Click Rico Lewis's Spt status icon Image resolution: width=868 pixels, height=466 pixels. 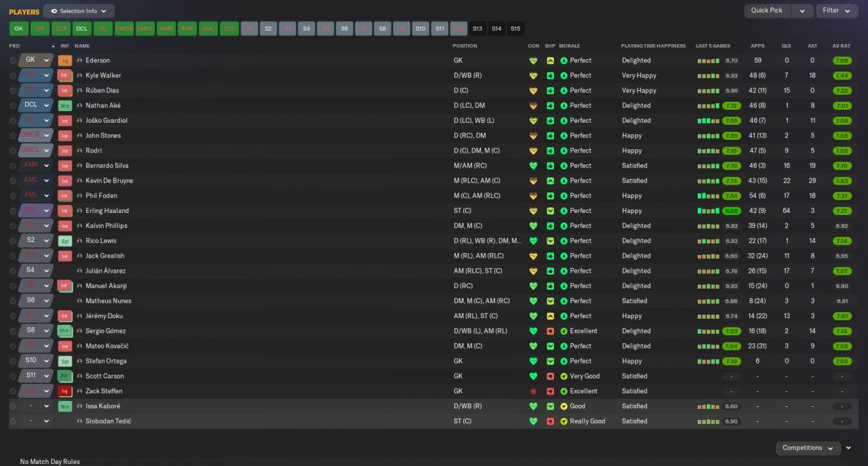[65, 241]
